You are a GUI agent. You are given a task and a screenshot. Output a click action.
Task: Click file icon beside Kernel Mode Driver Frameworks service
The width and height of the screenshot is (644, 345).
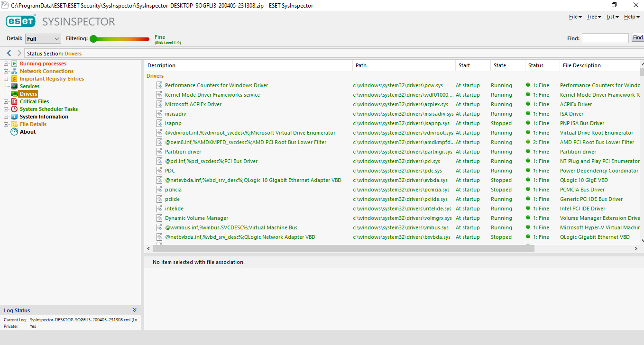pos(159,95)
